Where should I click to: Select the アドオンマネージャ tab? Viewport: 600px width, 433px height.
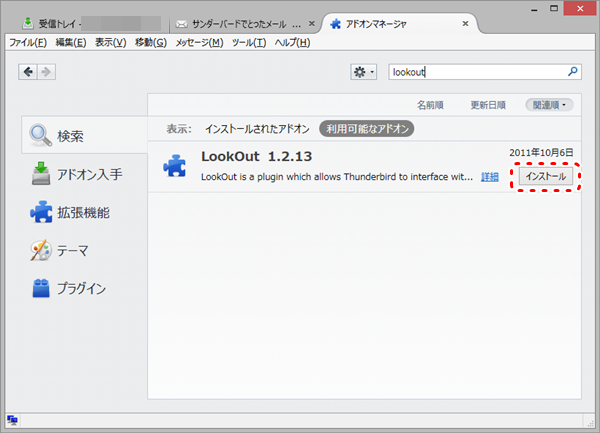point(400,24)
